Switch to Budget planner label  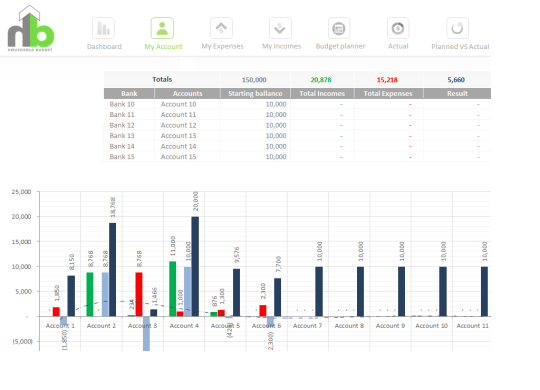(340, 46)
